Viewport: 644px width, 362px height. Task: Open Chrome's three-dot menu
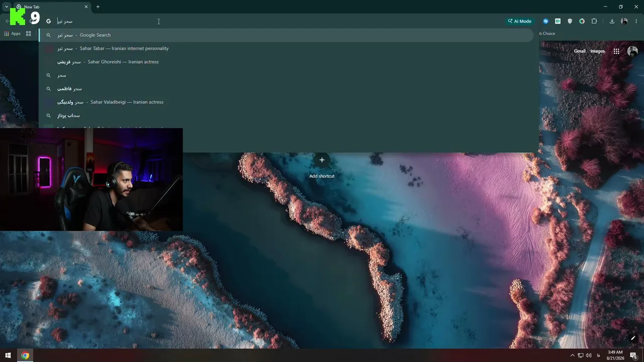[636, 21]
